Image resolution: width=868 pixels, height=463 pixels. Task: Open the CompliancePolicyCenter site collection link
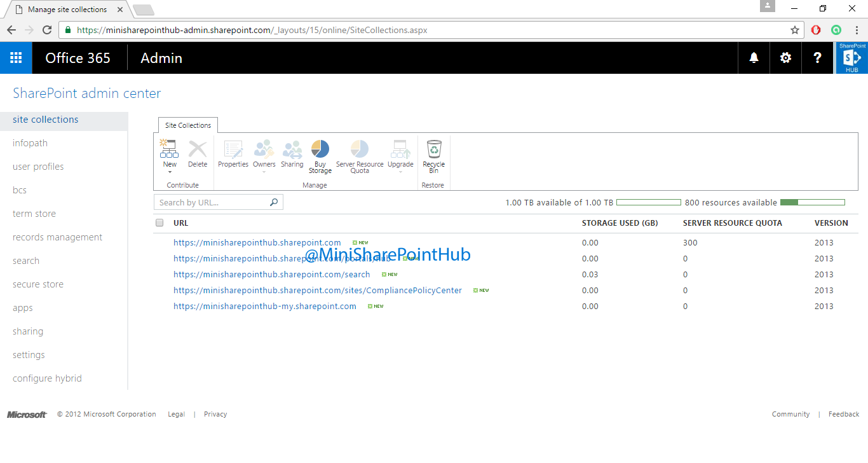coord(318,290)
